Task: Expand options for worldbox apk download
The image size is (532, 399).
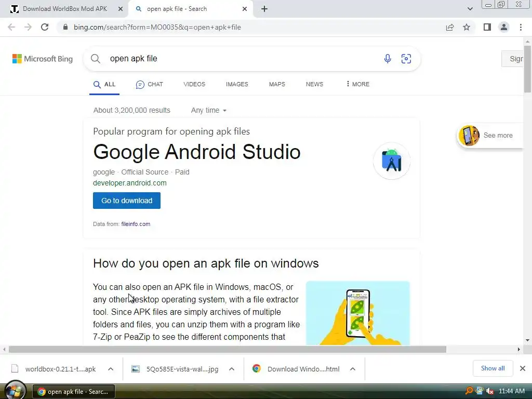Action: [111, 369]
